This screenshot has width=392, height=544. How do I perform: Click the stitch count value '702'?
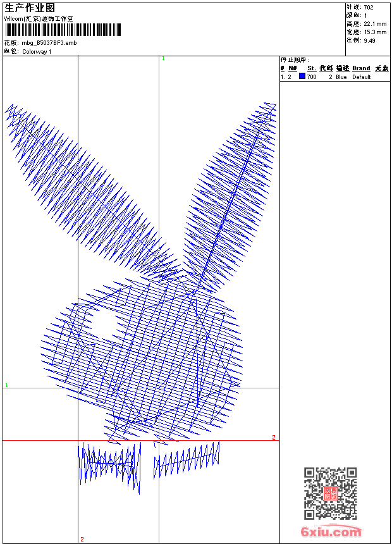pyautogui.click(x=369, y=8)
